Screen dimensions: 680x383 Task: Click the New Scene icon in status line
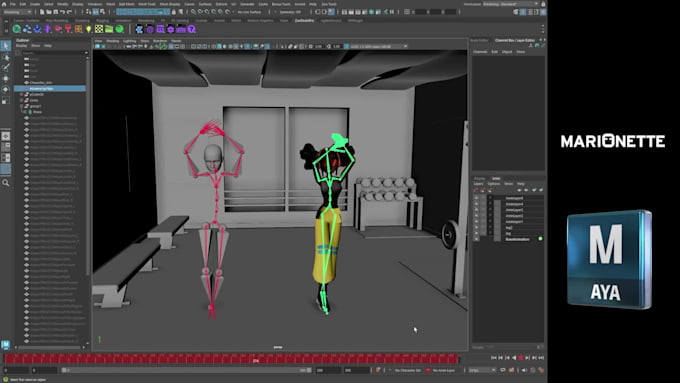[x=42, y=12]
